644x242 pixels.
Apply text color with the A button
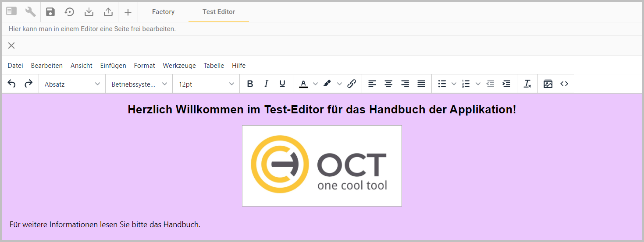point(303,84)
